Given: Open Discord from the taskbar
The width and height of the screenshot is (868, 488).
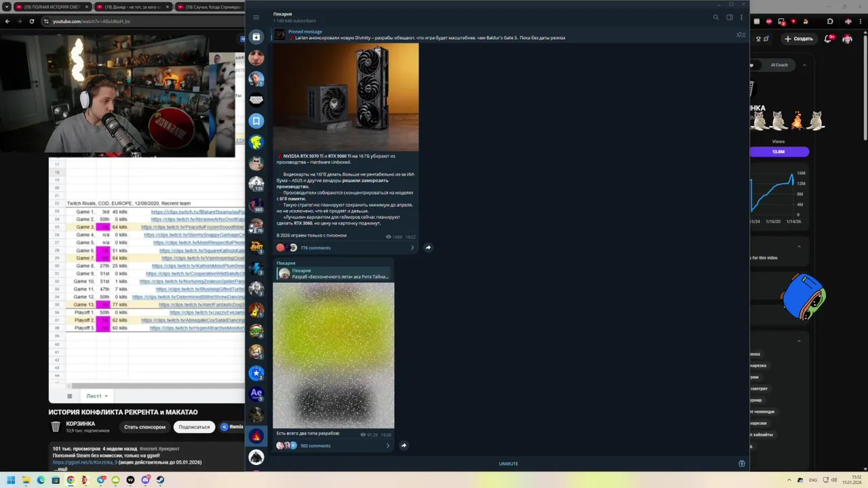Looking at the screenshot, I should pos(145,480).
